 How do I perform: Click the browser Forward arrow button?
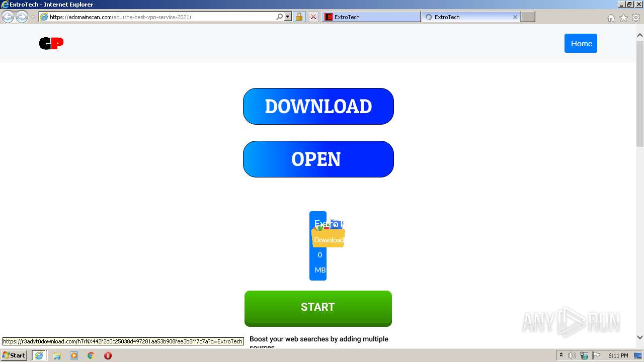(22, 17)
